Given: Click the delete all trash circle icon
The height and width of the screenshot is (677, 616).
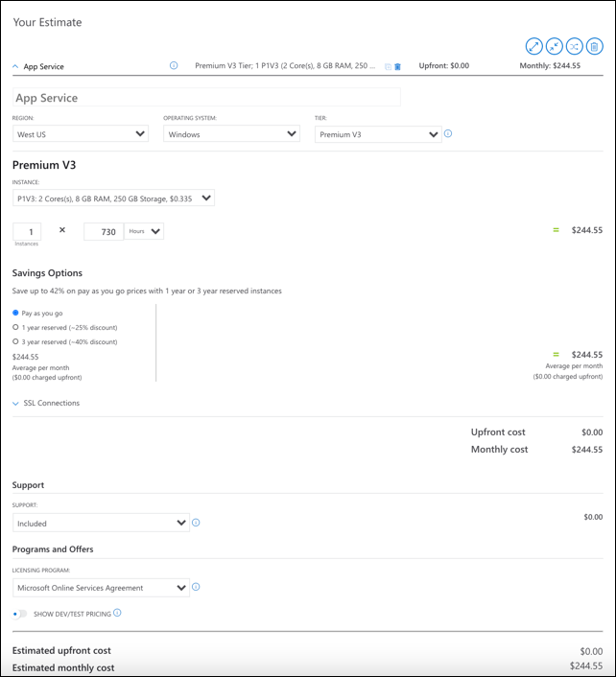Looking at the screenshot, I should tap(594, 46).
